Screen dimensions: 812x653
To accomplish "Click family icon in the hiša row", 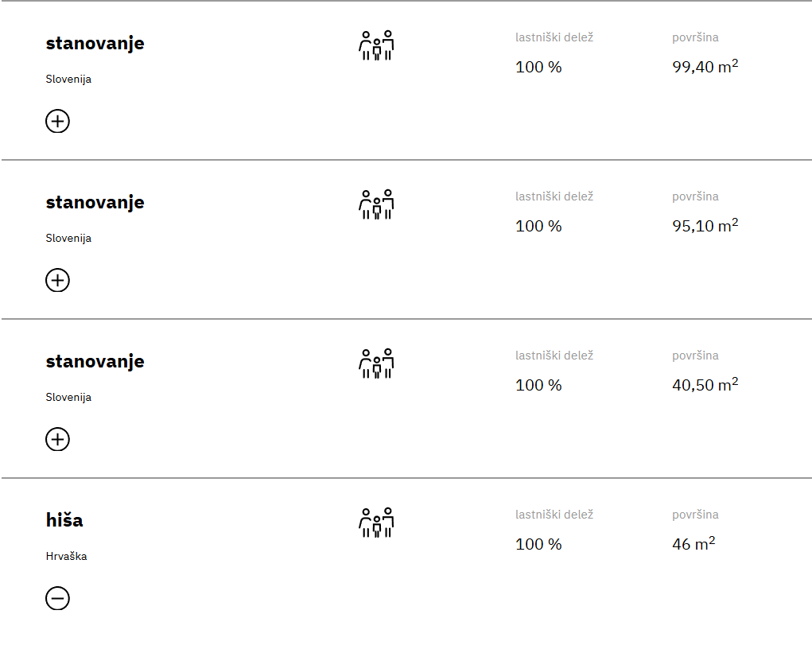I will tap(376, 523).
